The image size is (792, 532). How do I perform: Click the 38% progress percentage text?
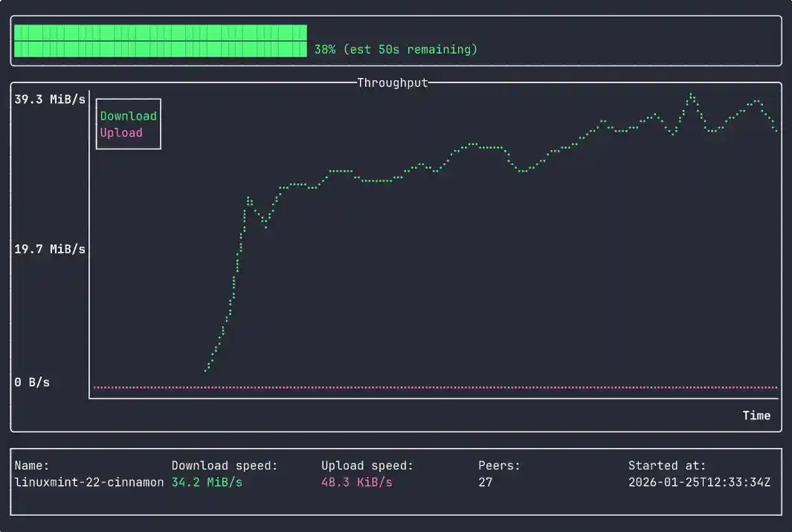pos(325,49)
